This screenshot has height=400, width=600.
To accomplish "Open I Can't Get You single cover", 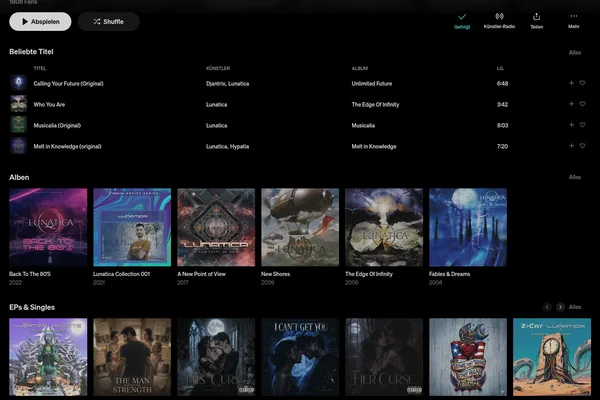I will pos(300,357).
